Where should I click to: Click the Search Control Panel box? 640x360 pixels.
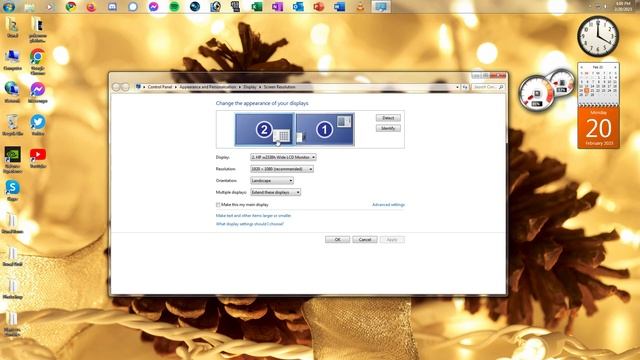tap(487, 87)
